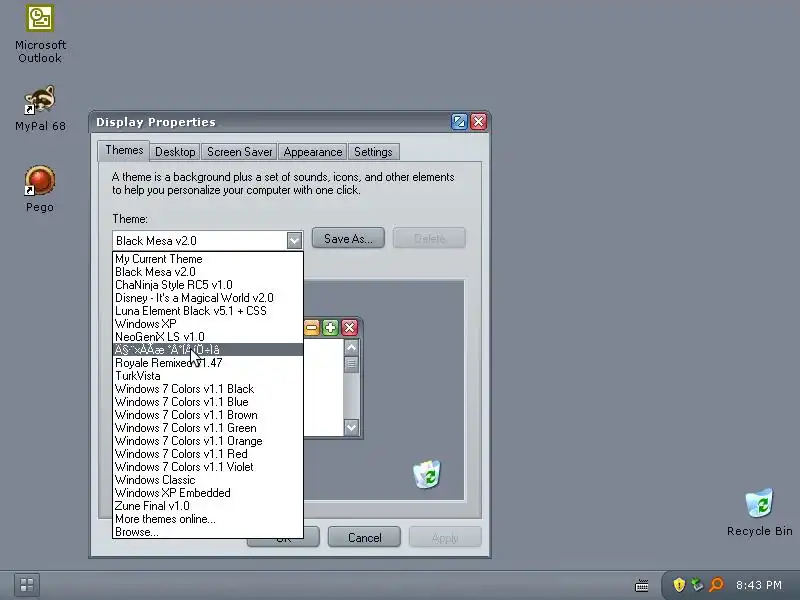
Task: Select Windows 7 Colors v1.1 Brown
Action: point(208,415)
